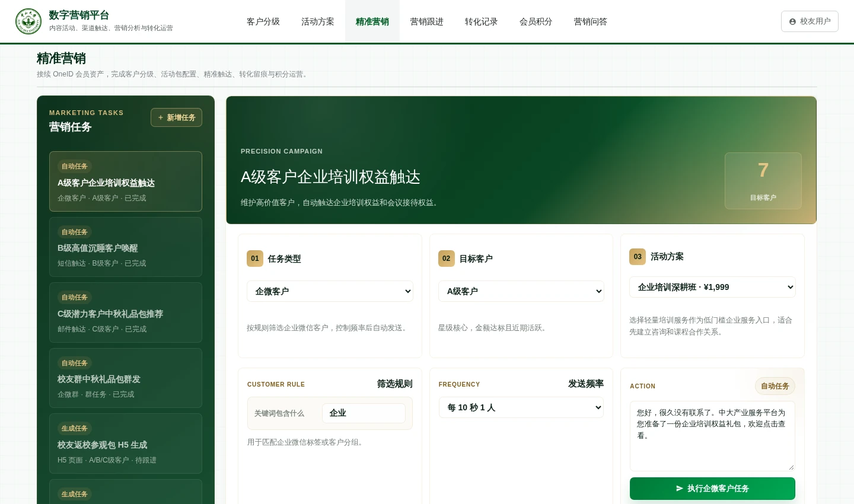Expand 活动方案 dropdown 企业培训深耕班
This screenshot has width=854, height=504.
click(x=712, y=287)
